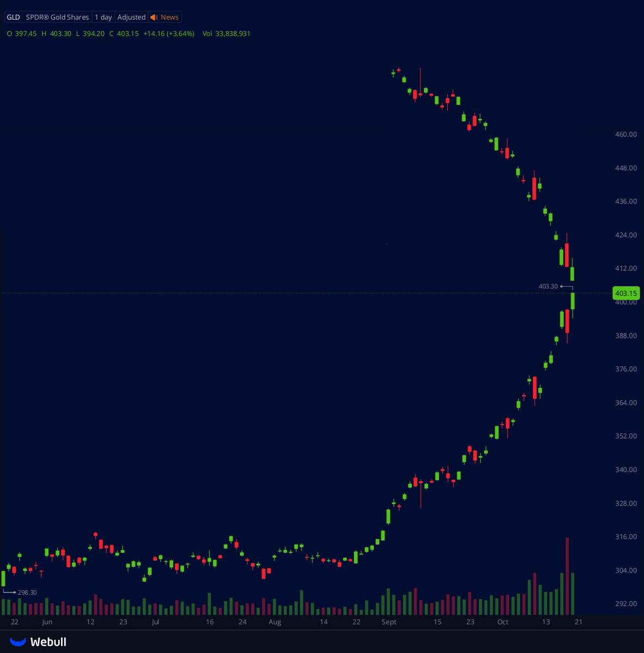The image size is (644, 653).
Task: Click the GLD ticker symbol box
Action: (x=13, y=17)
